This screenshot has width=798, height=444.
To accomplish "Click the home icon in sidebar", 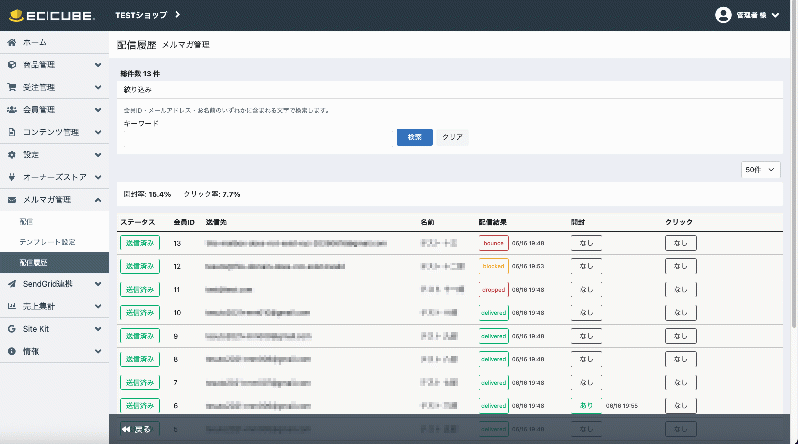I will [x=12, y=42].
